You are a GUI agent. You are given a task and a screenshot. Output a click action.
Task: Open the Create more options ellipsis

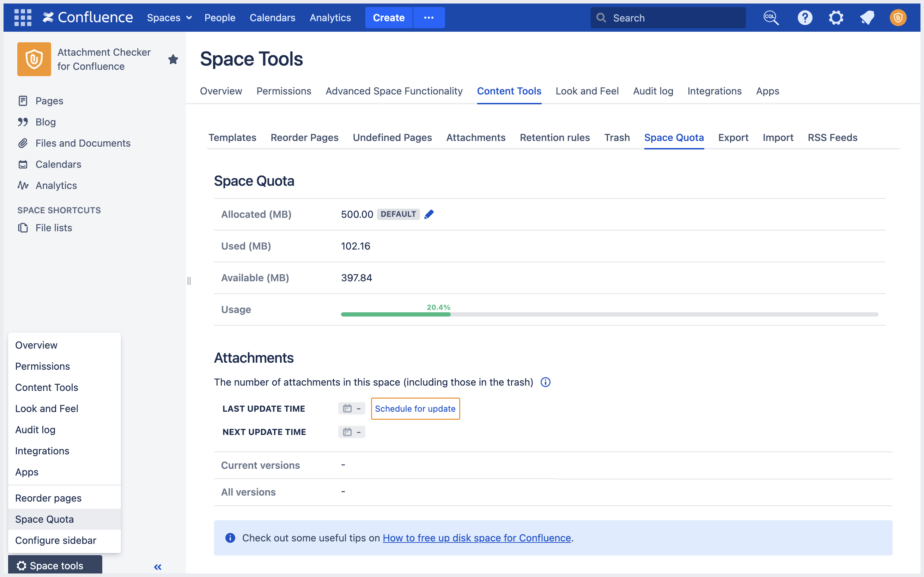click(429, 18)
